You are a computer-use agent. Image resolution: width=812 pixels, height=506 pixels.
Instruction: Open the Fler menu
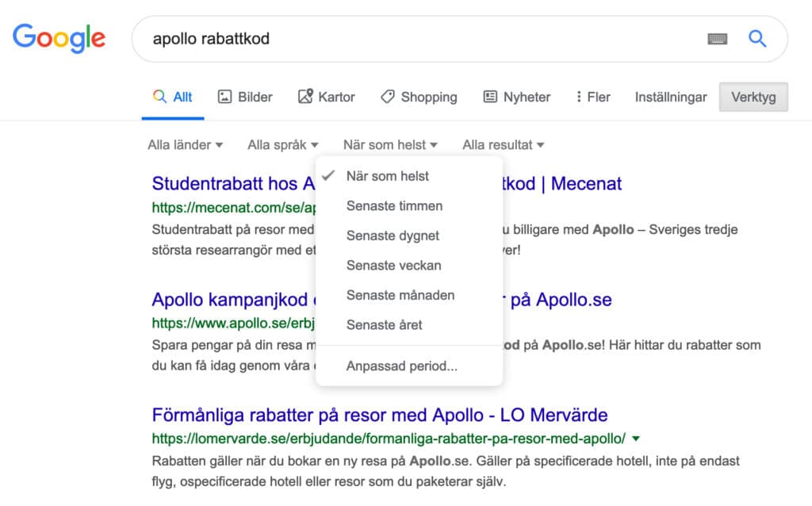pyautogui.click(x=593, y=97)
